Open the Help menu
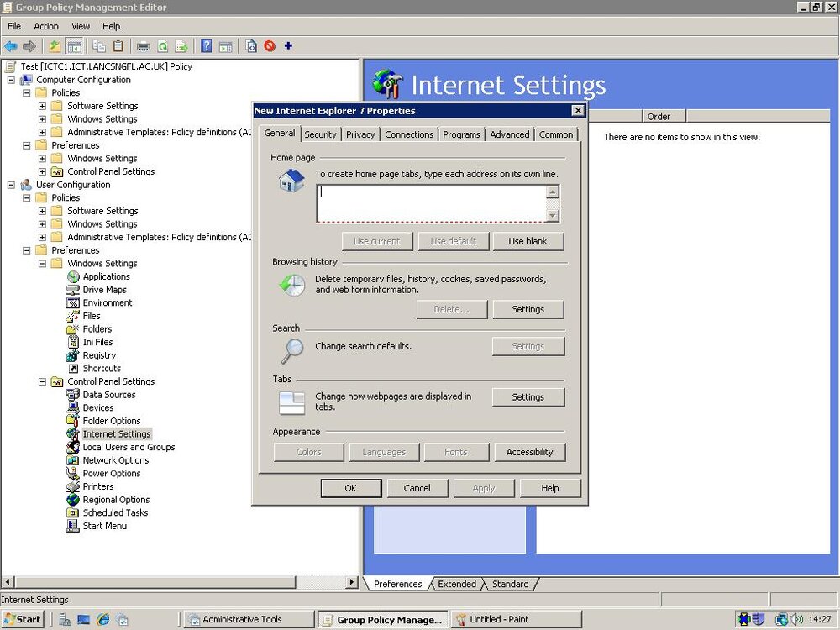The height and width of the screenshot is (630, 840). pos(112,26)
